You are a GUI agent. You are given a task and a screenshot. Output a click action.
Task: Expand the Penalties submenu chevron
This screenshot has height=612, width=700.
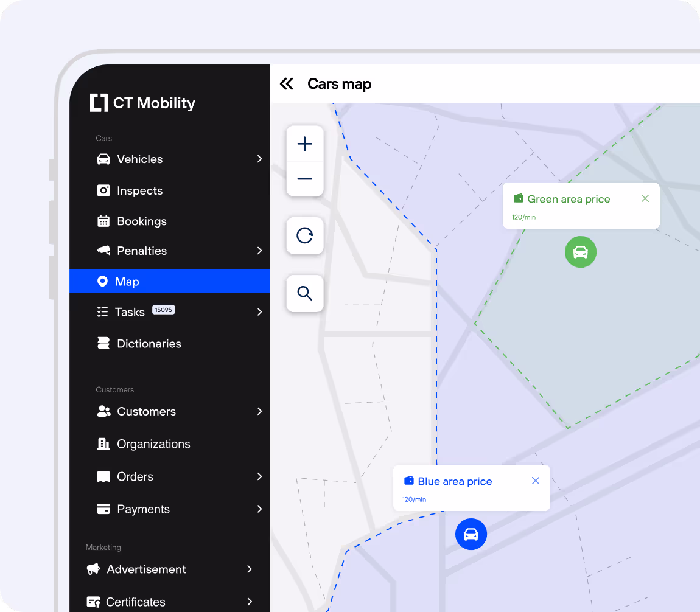coord(259,251)
